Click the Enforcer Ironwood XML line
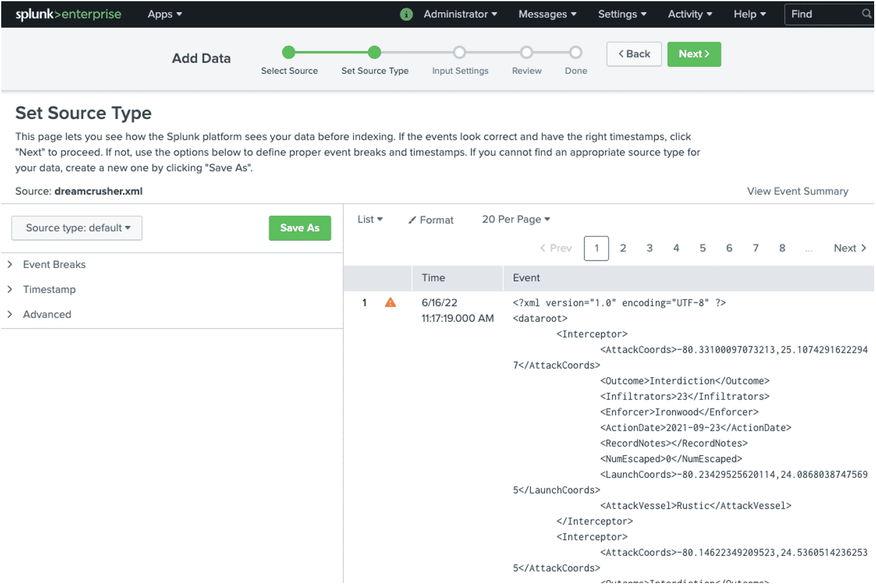Viewport: 876px width, 588px height. point(679,412)
